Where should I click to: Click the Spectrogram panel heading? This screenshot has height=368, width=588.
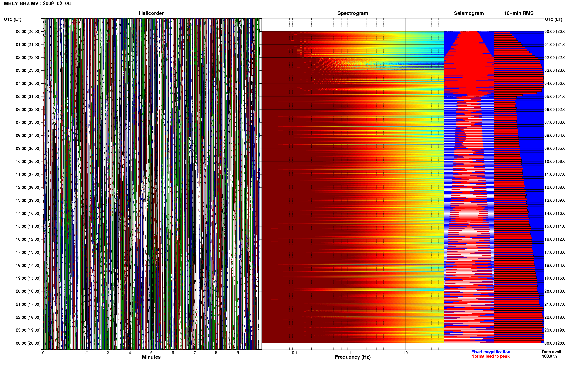coord(353,13)
